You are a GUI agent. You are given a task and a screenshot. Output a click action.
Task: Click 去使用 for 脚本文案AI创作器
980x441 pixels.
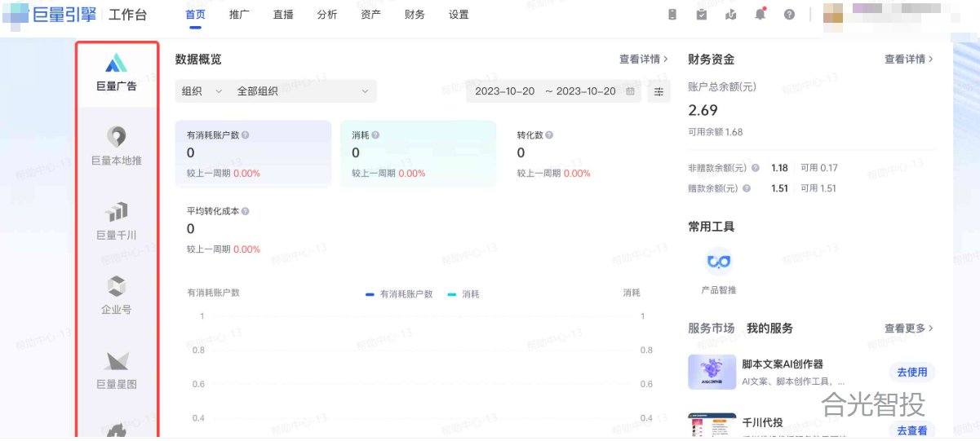click(912, 373)
